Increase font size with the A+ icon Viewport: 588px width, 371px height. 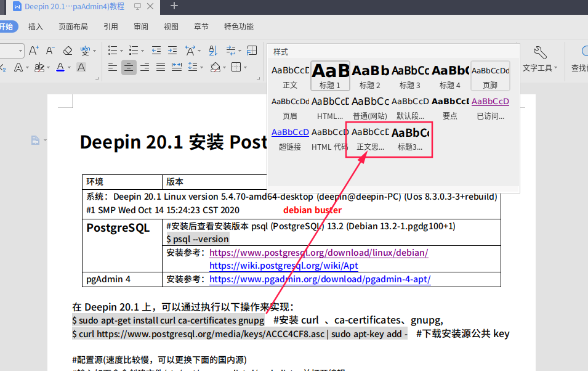[x=34, y=51]
